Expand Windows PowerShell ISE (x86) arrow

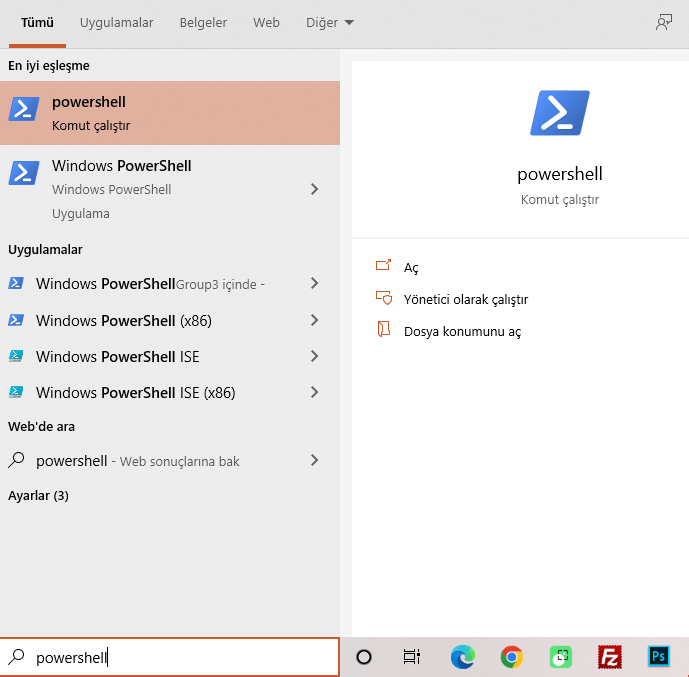pos(314,392)
